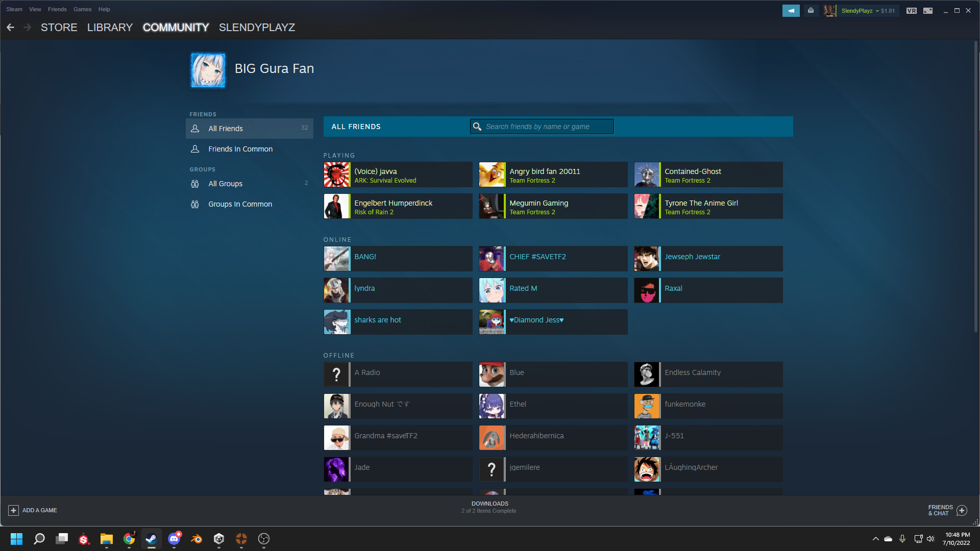Open the Steam menu

coord(14,9)
